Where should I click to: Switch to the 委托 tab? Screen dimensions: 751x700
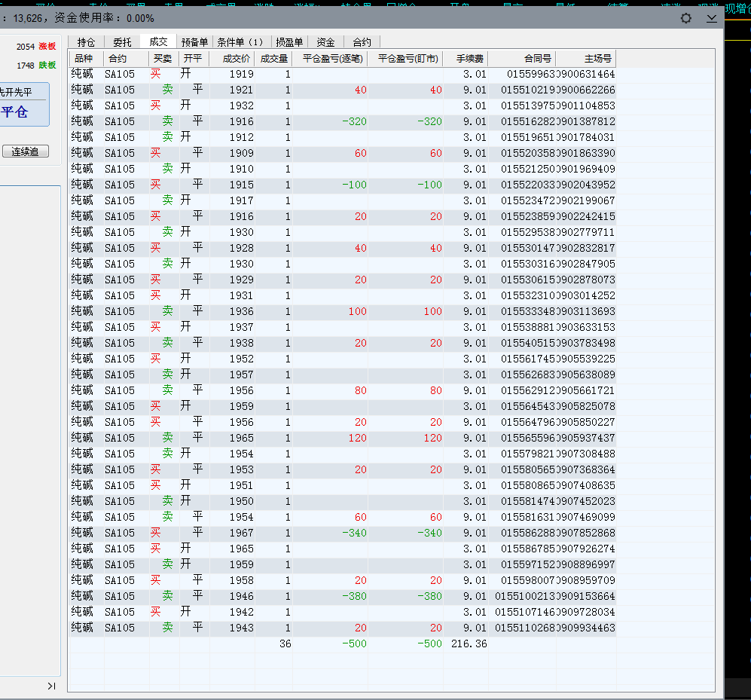click(x=122, y=42)
